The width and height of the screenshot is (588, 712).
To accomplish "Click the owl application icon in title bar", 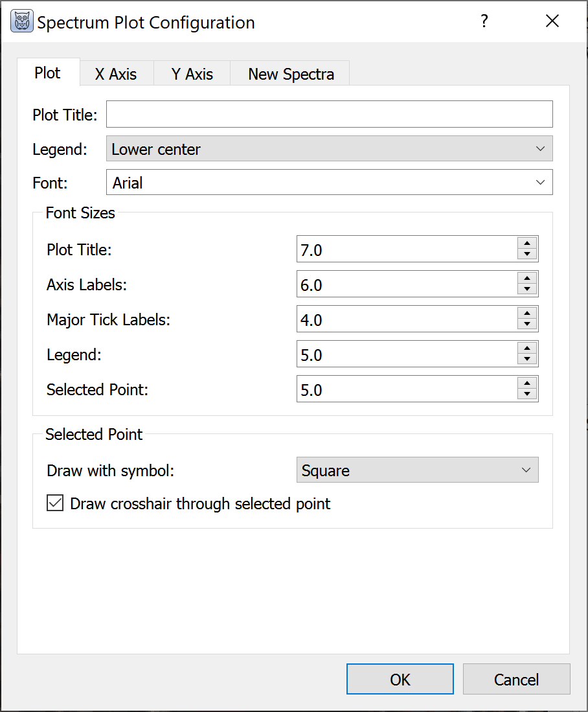I will (21, 22).
